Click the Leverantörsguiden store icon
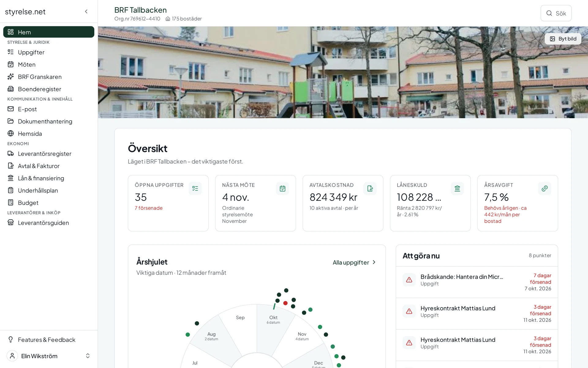Image resolution: width=588 pixels, height=368 pixels. [11, 222]
